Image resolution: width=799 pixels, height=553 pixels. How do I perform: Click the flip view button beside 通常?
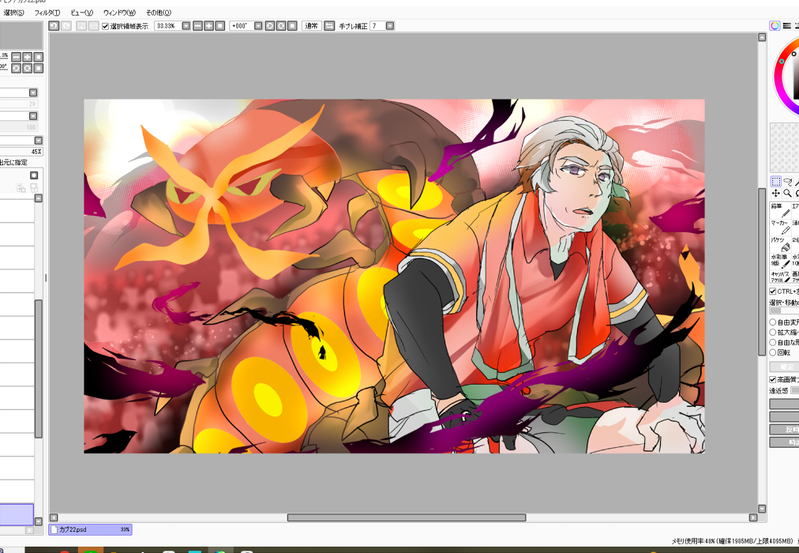tap(330, 25)
